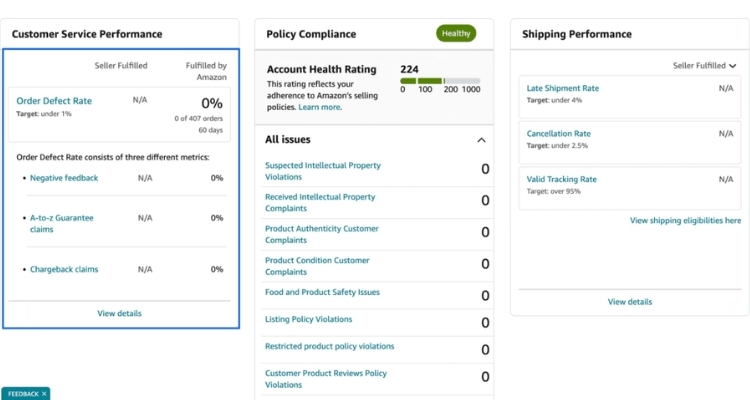Collapse the All issues section chevron
This screenshot has height=400, width=750.
pos(481,140)
